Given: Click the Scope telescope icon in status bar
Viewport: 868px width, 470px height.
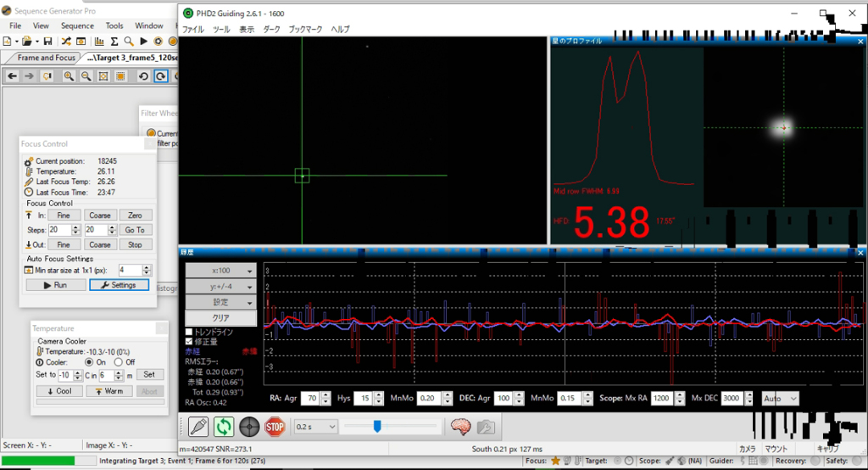Looking at the screenshot, I should (670, 461).
